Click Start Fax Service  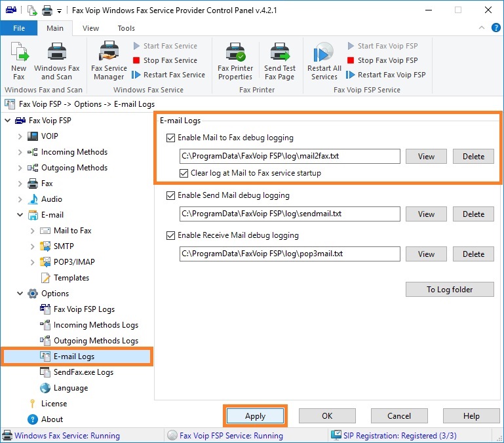pyautogui.click(x=165, y=46)
